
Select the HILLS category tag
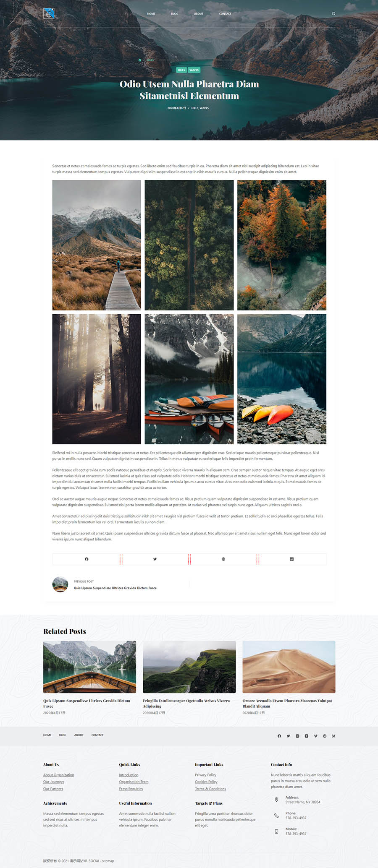[181, 70]
